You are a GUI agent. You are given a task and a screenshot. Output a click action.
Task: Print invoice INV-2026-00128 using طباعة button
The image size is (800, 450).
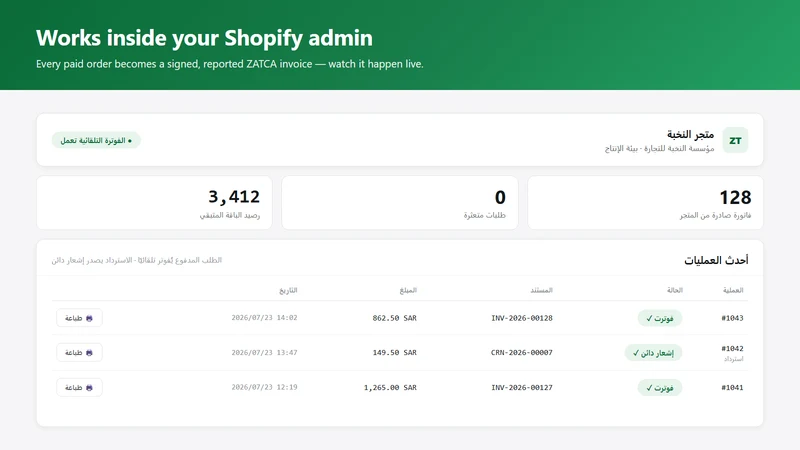tap(79, 318)
